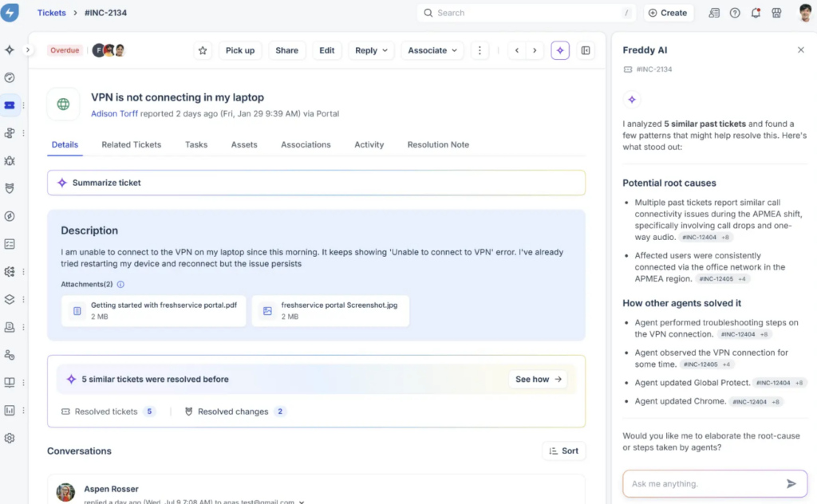This screenshot has width=817, height=504.
Task: Open the checklist icon in sidebar
Action: point(10,244)
